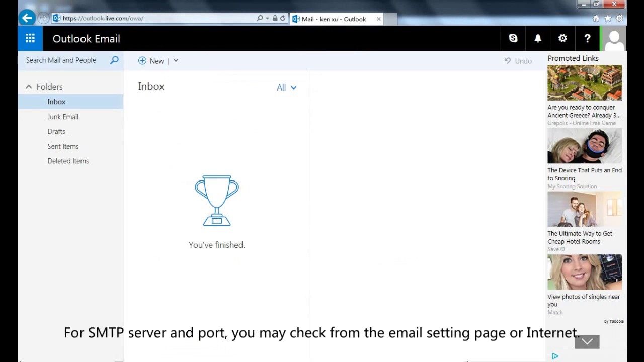Open the snoring device ad link
This screenshot has height=362, width=644.
point(585,174)
